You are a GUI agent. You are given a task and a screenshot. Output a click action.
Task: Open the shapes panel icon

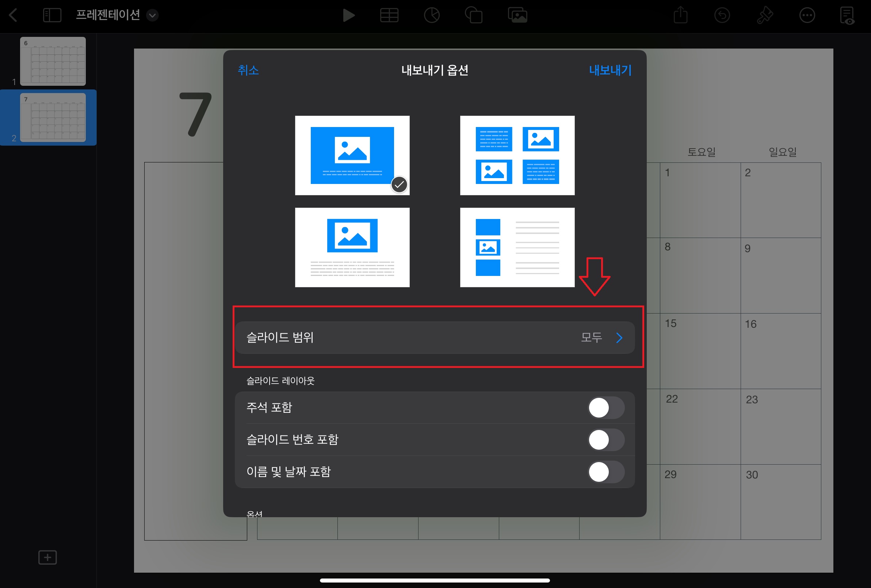point(474,15)
